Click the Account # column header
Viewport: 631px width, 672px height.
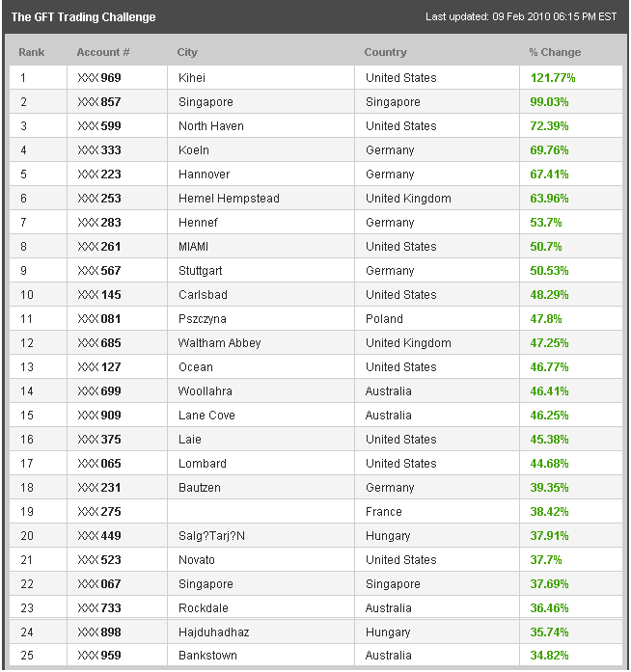[103, 52]
